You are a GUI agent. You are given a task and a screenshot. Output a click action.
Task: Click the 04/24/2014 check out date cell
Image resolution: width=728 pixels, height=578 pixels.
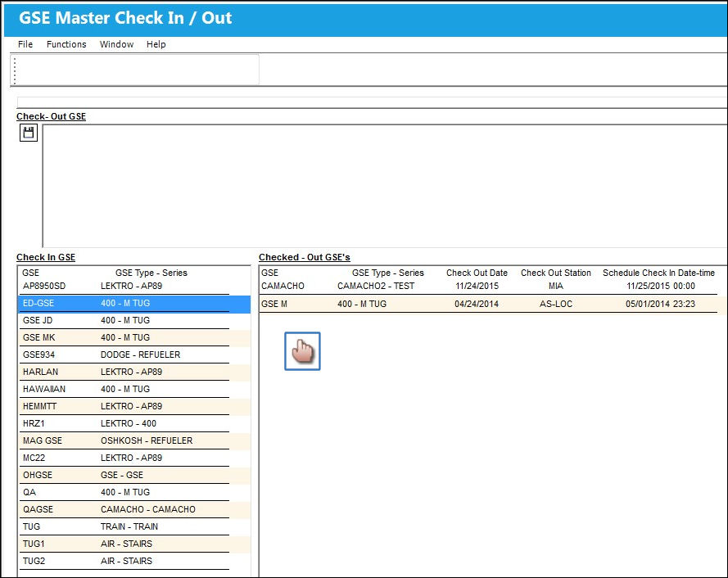pos(477,304)
